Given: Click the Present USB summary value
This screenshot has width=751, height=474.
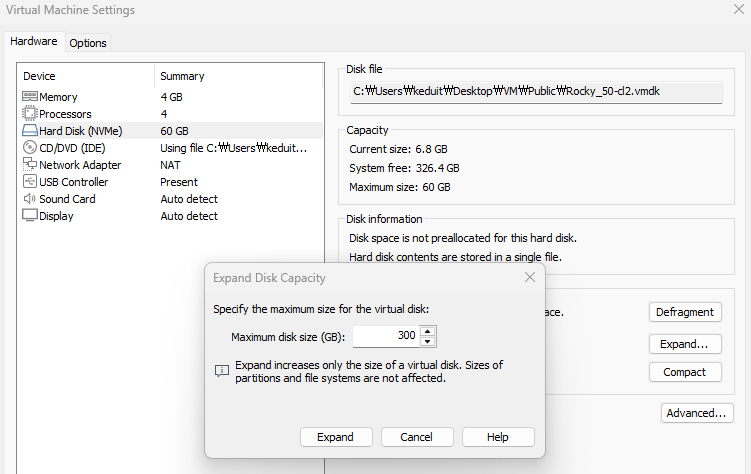Looking at the screenshot, I should coord(179,182).
